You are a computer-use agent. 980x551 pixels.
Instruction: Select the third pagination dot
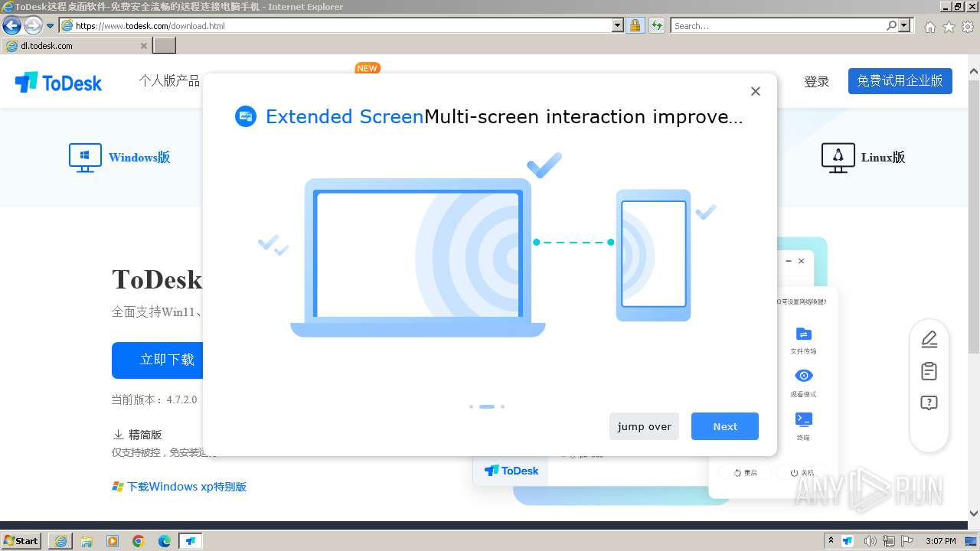[x=502, y=406]
